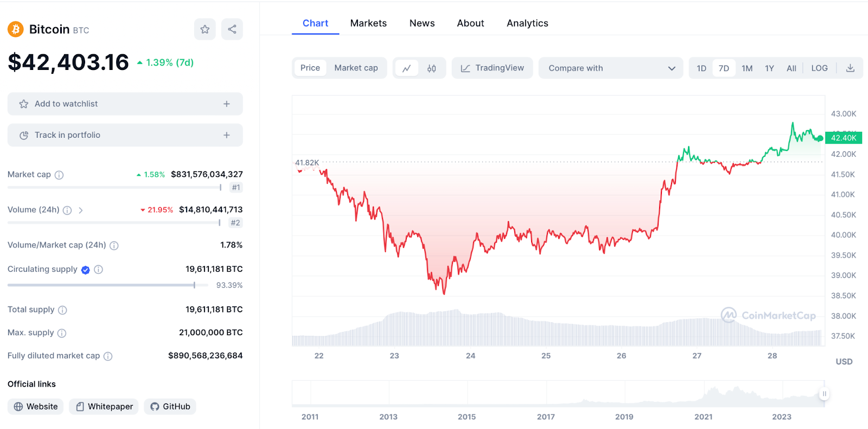Click the globe icon on Website link

pos(18,407)
